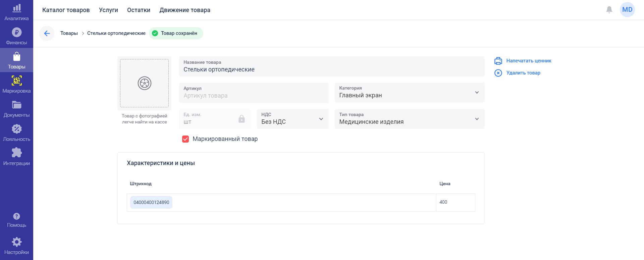
Task: Click the Цена column header
Action: click(445, 184)
